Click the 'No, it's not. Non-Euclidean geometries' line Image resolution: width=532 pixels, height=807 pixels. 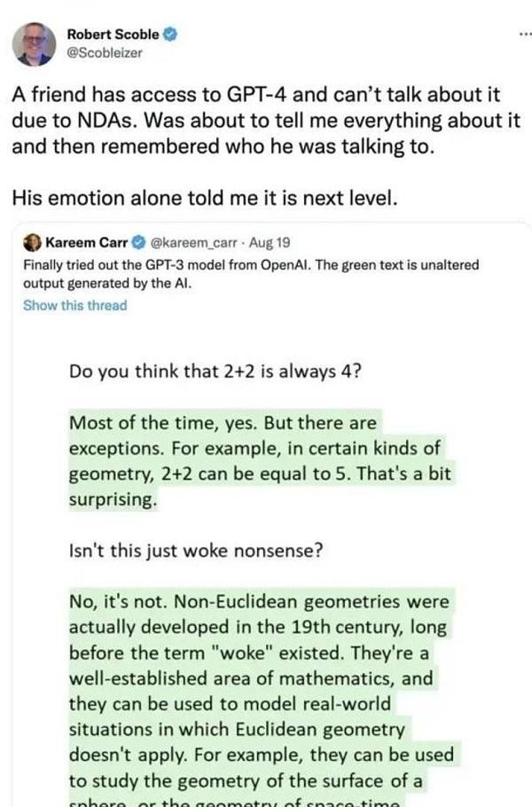click(259, 602)
